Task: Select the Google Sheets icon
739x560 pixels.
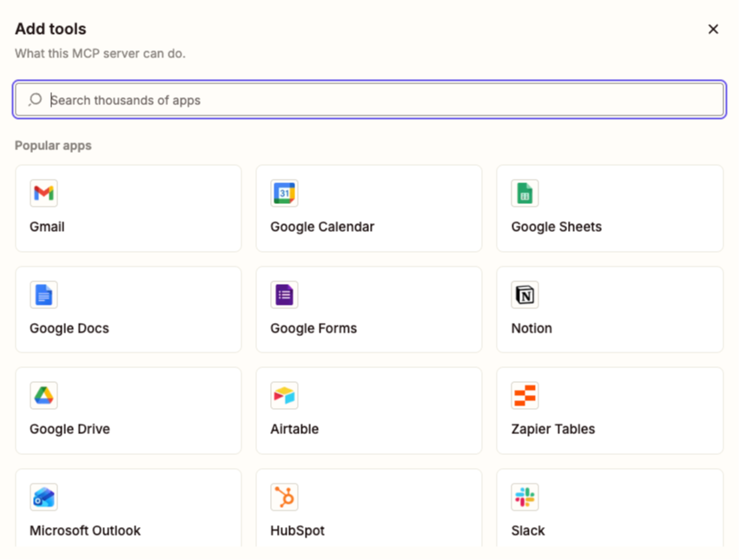Action: 525,193
